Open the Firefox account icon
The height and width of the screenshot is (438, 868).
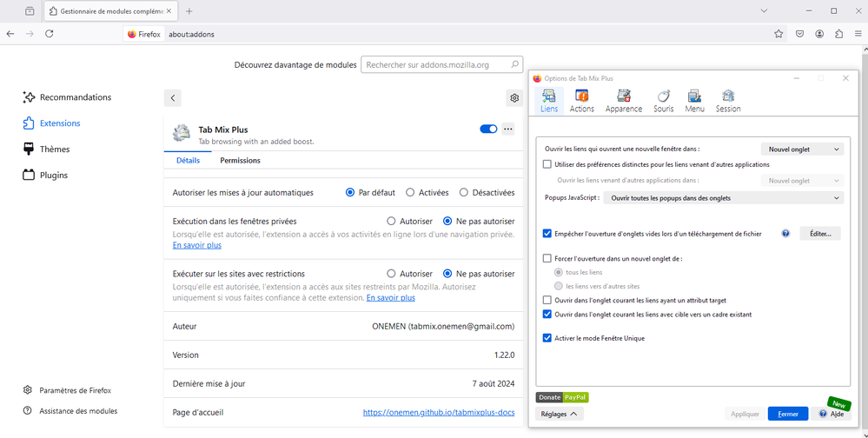coord(819,34)
